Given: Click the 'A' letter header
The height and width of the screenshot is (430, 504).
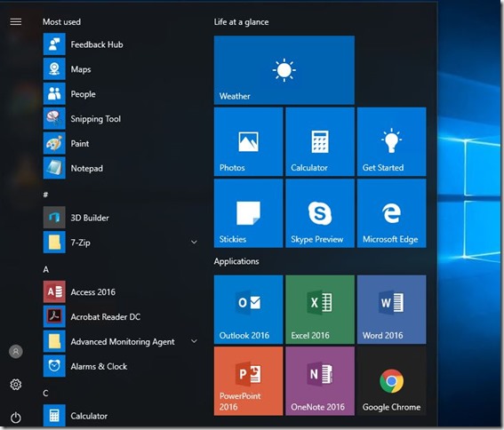Looking at the screenshot, I should tap(46, 269).
